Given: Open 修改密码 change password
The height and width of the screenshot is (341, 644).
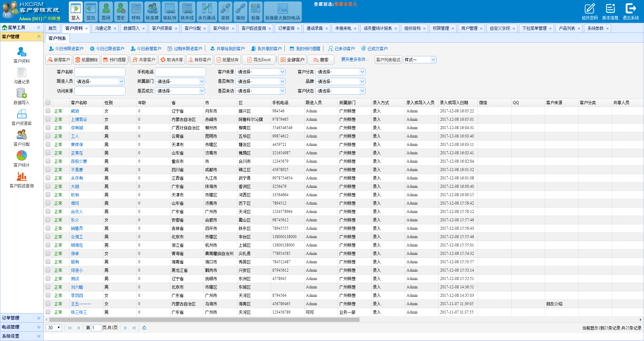Looking at the screenshot, I should 590,11.
